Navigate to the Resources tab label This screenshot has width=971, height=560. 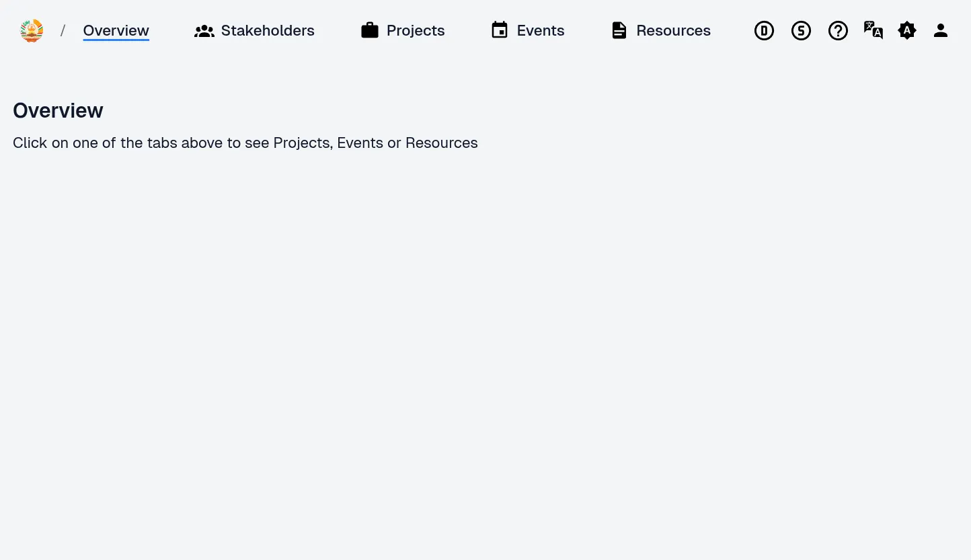673,31
